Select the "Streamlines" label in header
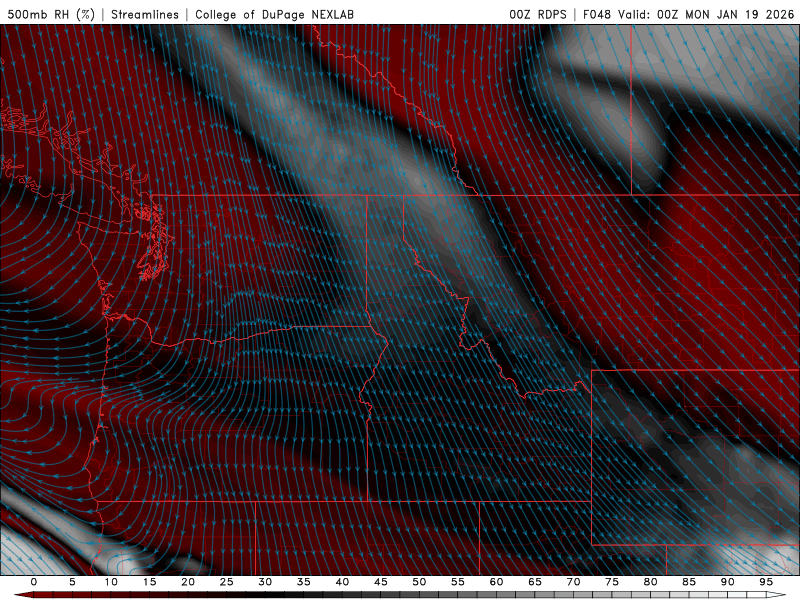Image resolution: width=800 pixels, height=600 pixels. pos(145,14)
